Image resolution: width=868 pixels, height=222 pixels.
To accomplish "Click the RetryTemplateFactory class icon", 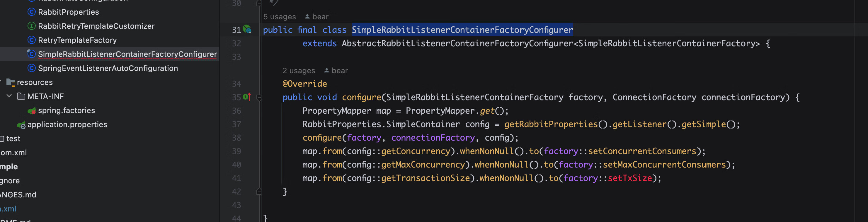I will [31, 40].
